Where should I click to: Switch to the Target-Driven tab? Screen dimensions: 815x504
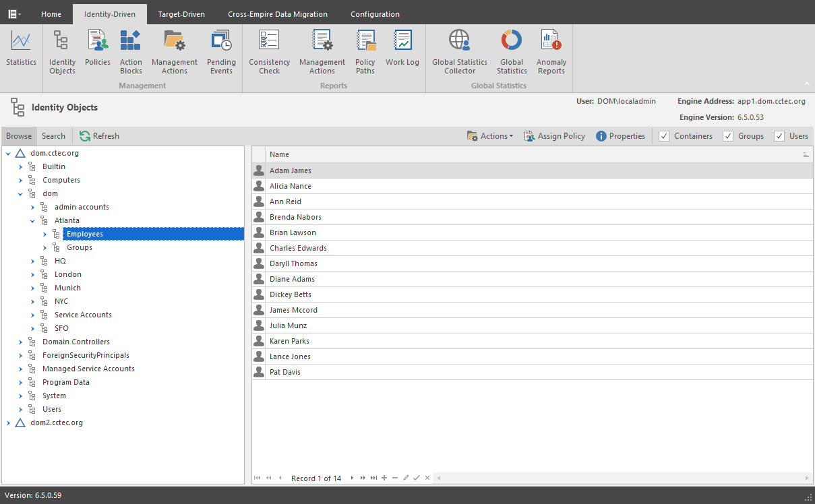[x=181, y=14]
